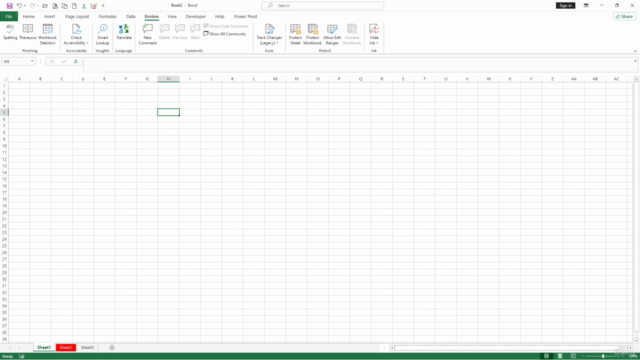Open a file with the folder icon
This screenshot has height=360, width=640.
(x=45, y=6)
